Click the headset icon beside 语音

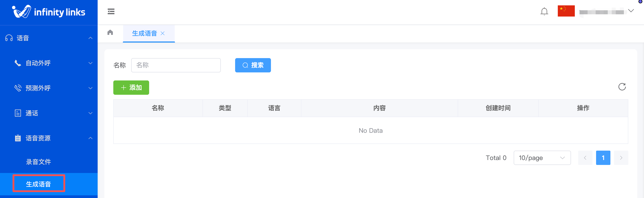coord(9,38)
